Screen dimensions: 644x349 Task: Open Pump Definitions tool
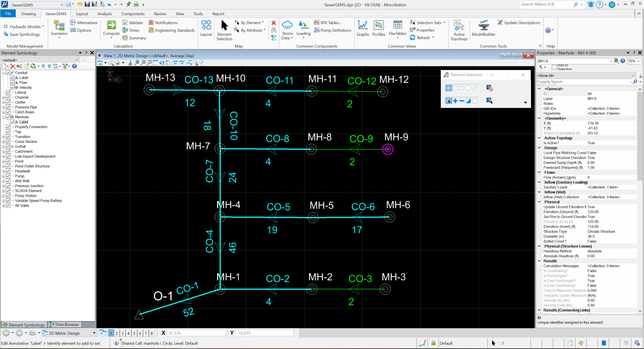[333, 30]
